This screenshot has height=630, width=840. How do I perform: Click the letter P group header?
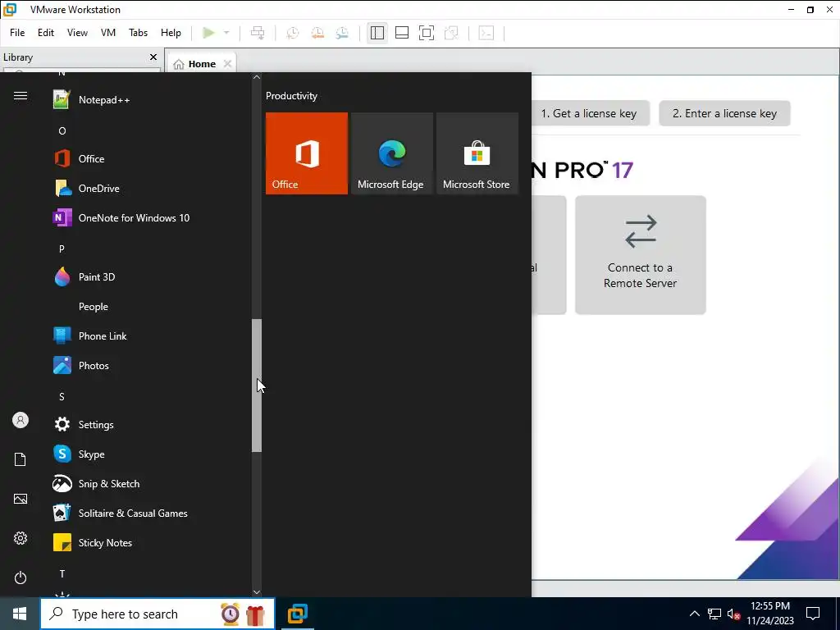62,249
